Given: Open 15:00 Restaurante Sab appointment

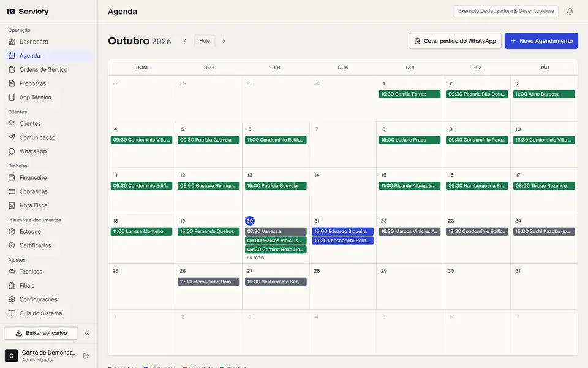Looking at the screenshot, I should tap(276, 282).
